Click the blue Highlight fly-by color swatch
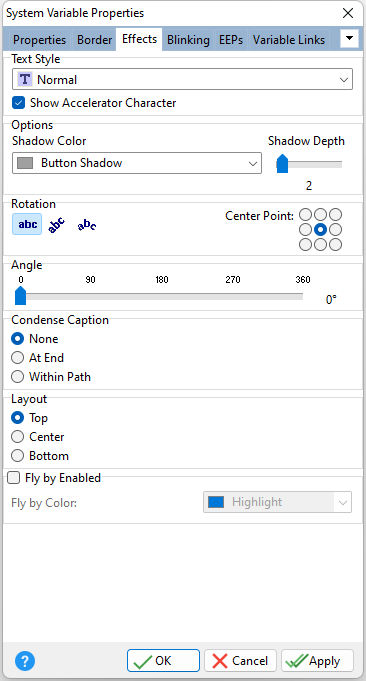This screenshot has width=366, height=681. (x=216, y=502)
